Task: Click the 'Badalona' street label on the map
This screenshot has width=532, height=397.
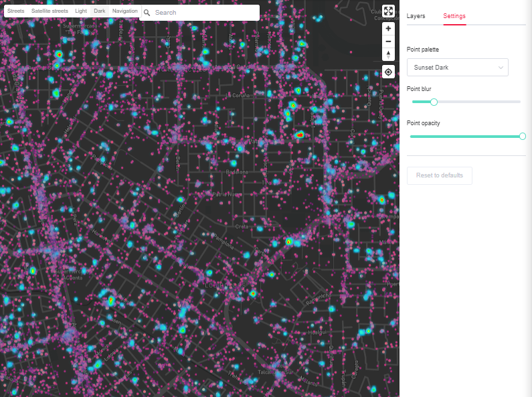Action: (x=237, y=172)
